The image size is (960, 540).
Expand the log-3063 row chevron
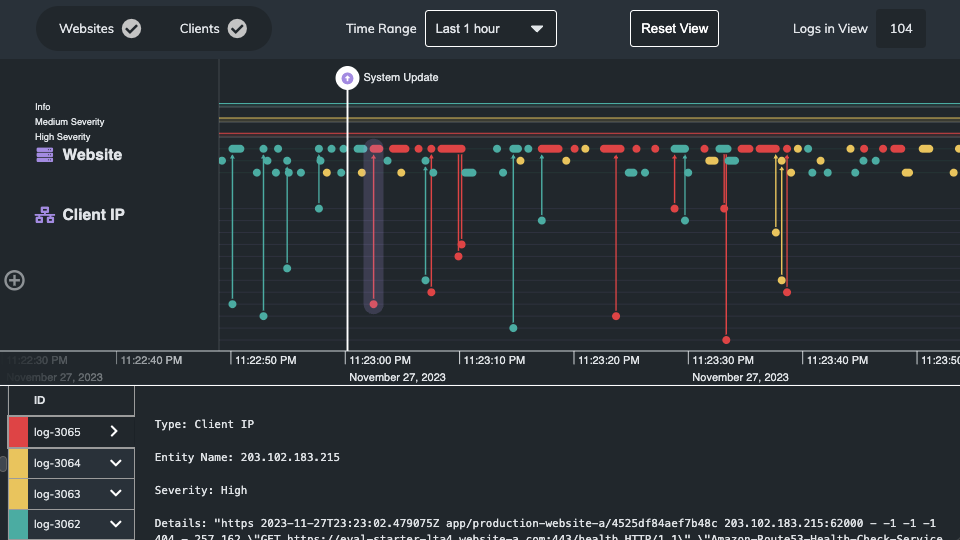click(x=115, y=494)
